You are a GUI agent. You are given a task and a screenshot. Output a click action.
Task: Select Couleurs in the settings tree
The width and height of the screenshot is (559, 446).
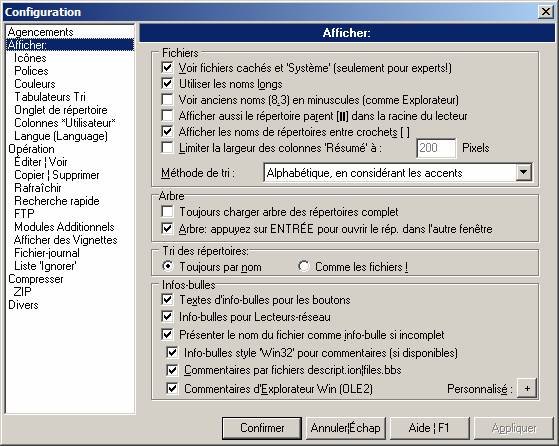[x=35, y=84]
